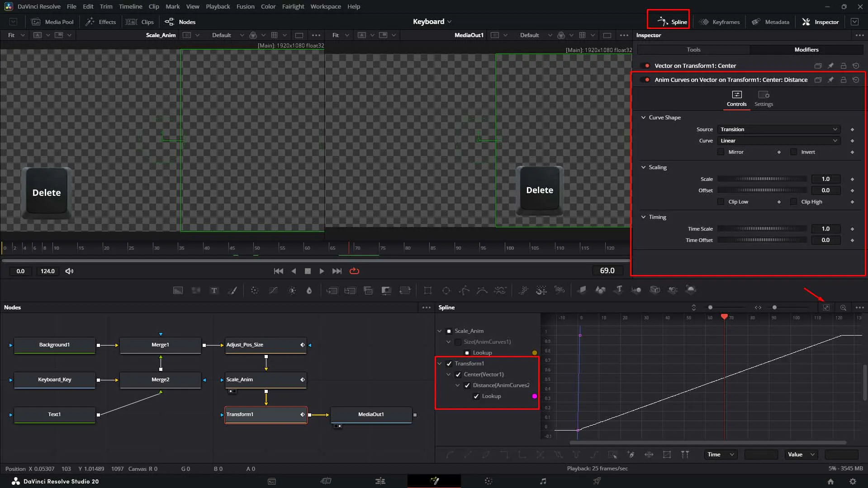This screenshot has width=868, height=488.
Task: Open the Edit page at the bottom bar
Action: 380,481
